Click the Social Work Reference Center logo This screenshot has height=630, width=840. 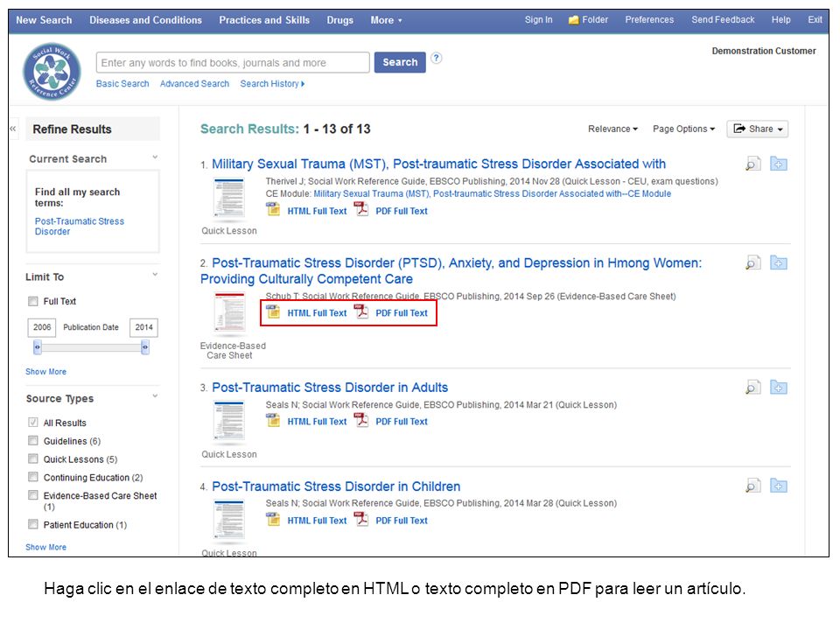click(x=52, y=71)
